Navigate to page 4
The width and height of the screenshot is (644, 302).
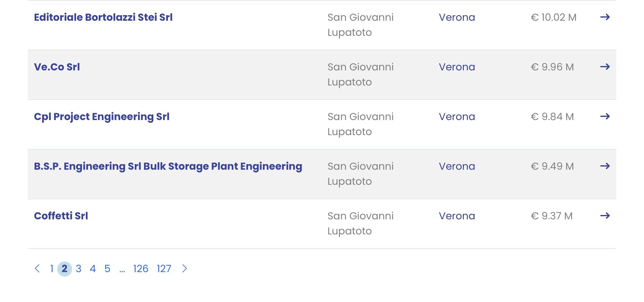pos(93,269)
